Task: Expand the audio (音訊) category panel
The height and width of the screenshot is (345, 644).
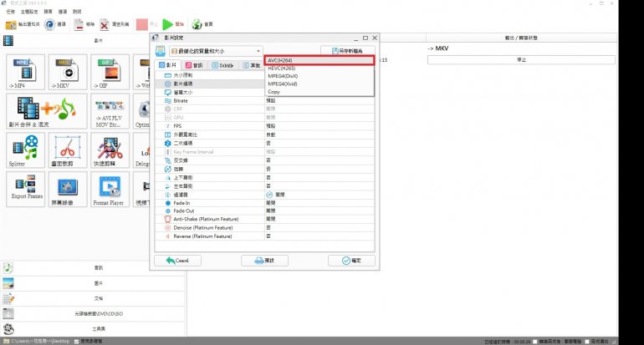Action: pyautogui.click(x=93, y=268)
